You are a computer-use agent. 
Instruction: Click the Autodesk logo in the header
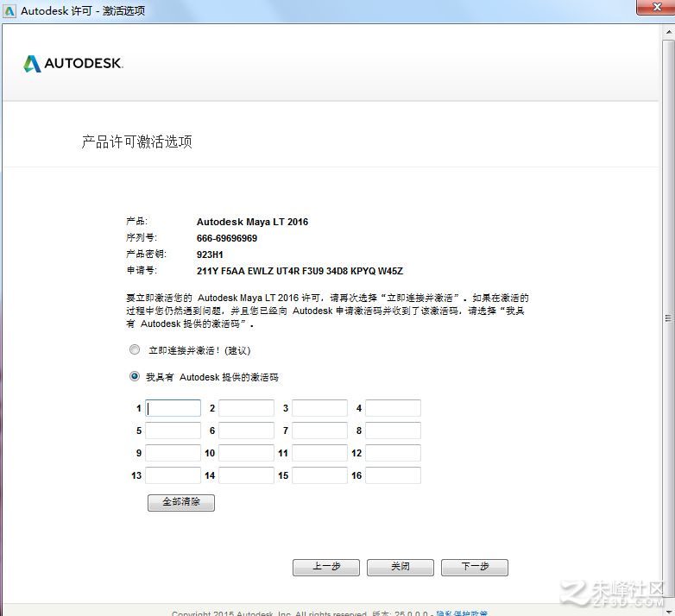(x=73, y=64)
